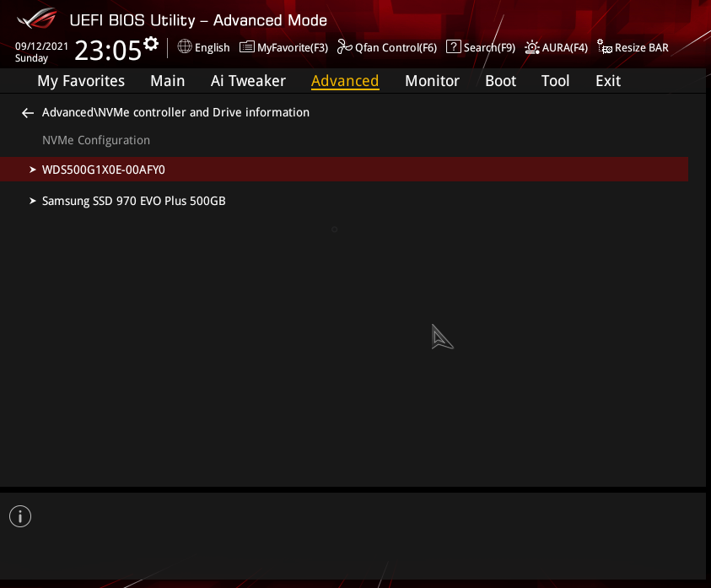This screenshot has width=711, height=588.
Task: Launch the BIOS Search function
Action: pyautogui.click(x=480, y=47)
